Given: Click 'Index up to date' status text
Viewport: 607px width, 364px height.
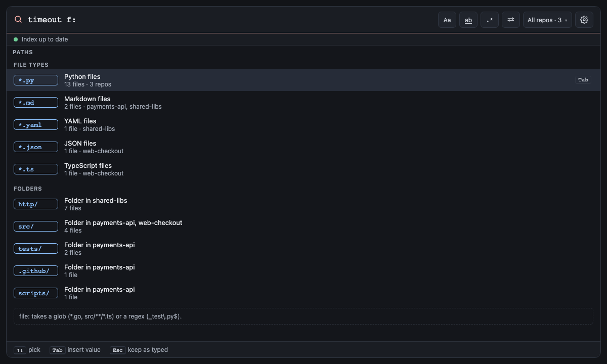Looking at the screenshot, I should (45, 39).
